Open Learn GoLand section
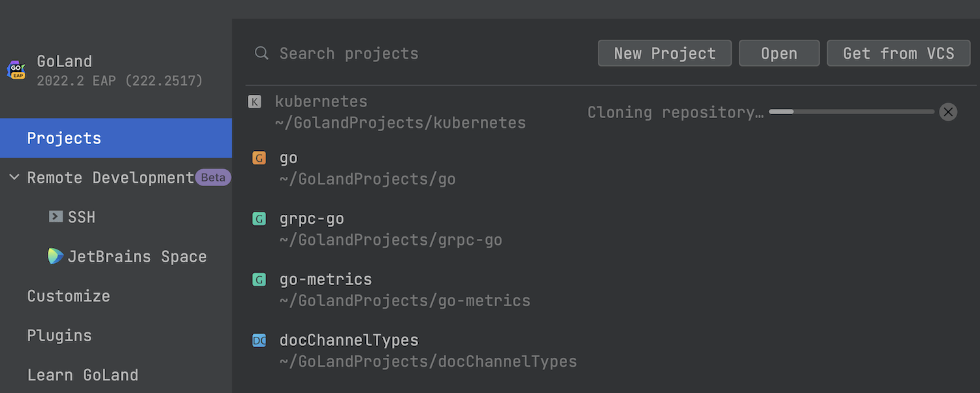The height and width of the screenshot is (393, 980). [82, 375]
